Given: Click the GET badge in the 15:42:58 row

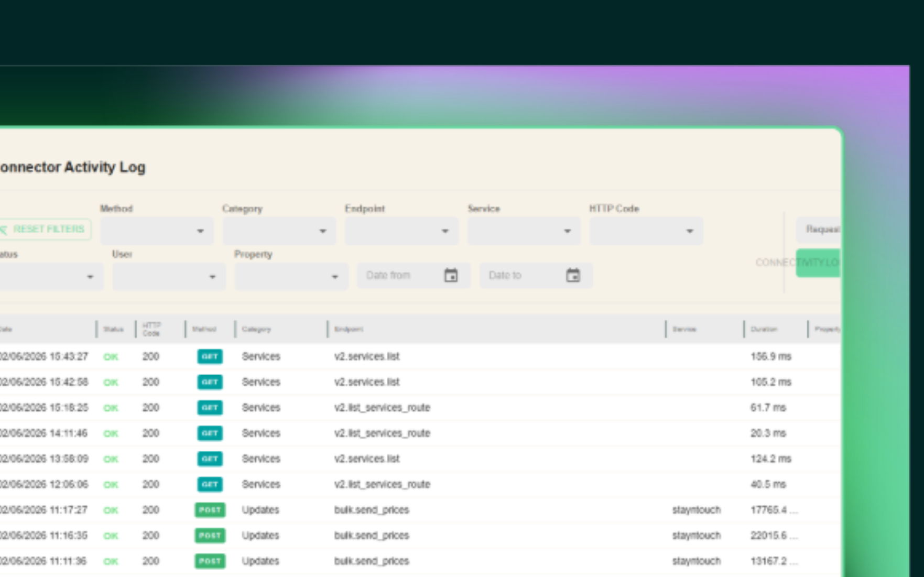Looking at the screenshot, I should (x=210, y=382).
